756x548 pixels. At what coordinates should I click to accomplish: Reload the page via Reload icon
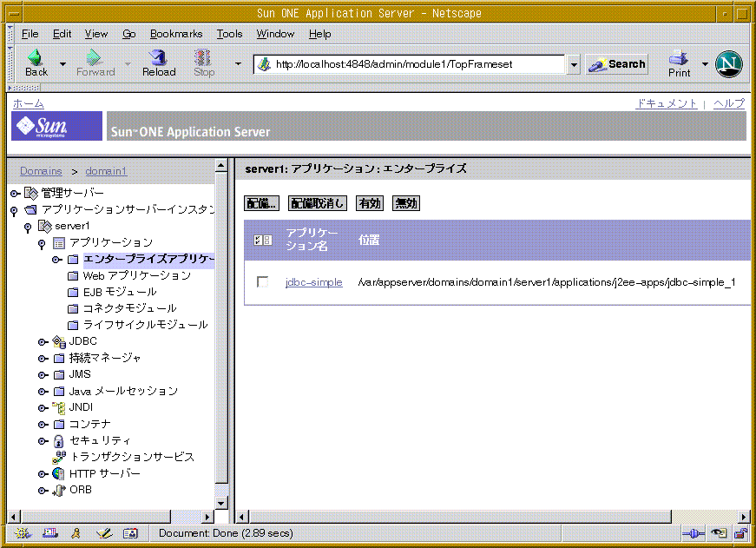tap(158, 58)
